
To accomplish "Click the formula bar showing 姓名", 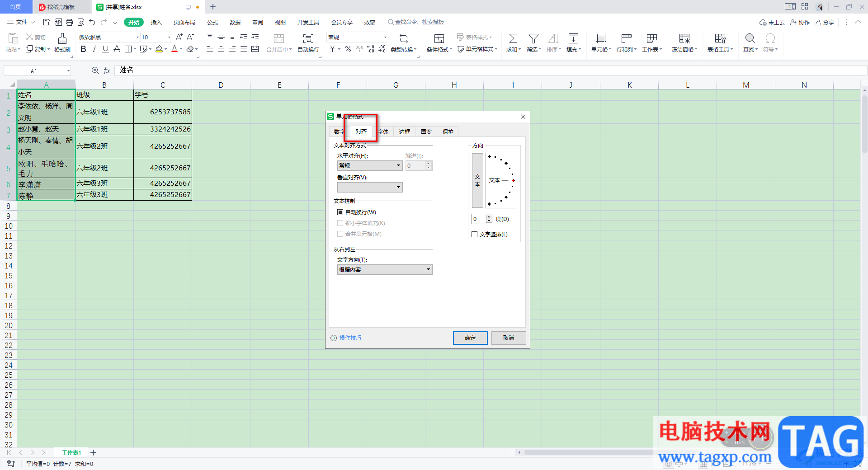I will pyautogui.click(x=491, y=70).
